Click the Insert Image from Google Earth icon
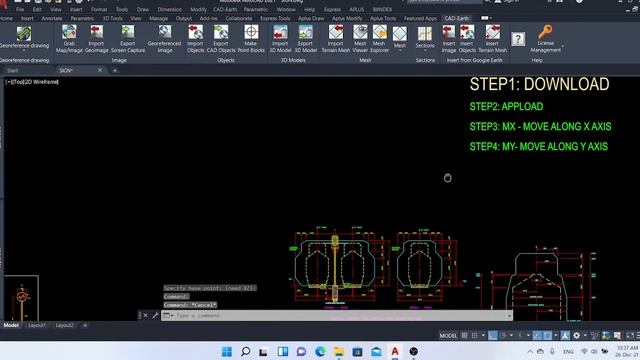This screenshot has height=360, width=640. [449, 39]
